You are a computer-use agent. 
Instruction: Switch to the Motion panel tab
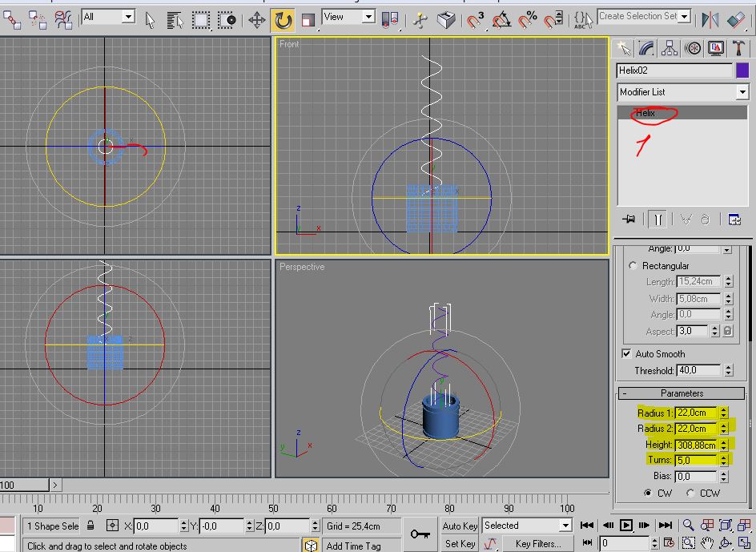(x=694, y=48)
